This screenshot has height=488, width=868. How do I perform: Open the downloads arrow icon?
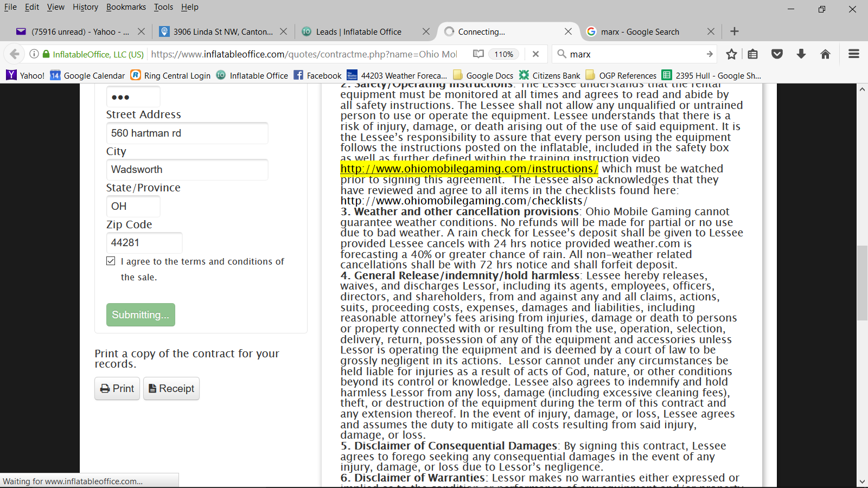801,54
